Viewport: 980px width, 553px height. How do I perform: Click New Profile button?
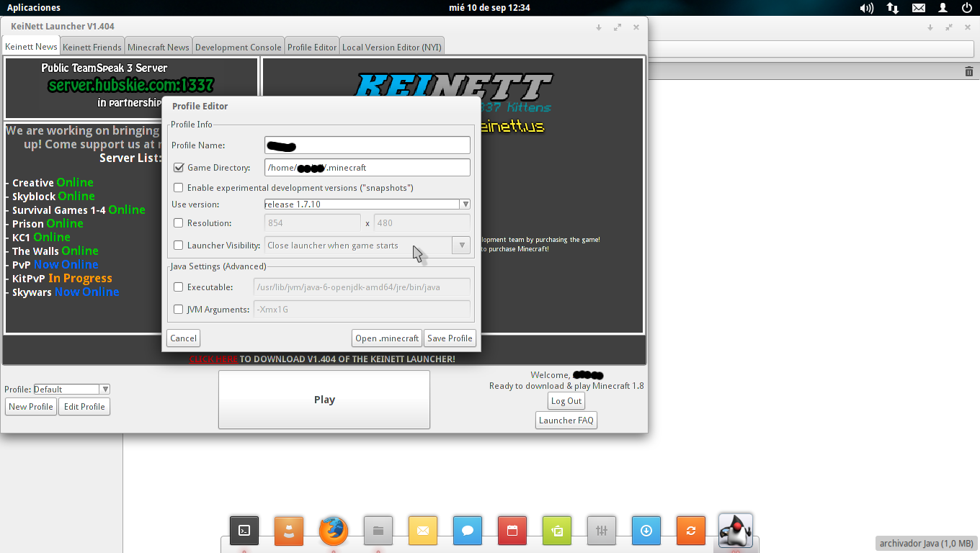click(31, 407)
